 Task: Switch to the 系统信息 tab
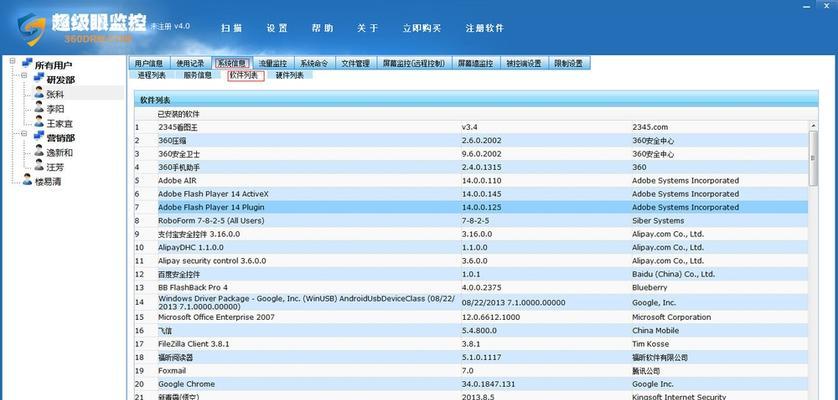(x=231, y=63)
